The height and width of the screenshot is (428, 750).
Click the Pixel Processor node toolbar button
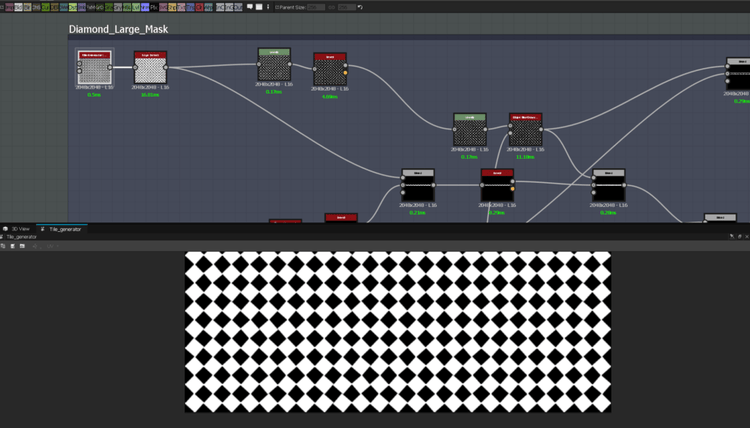pyautogui.click(x=153, y=7)
